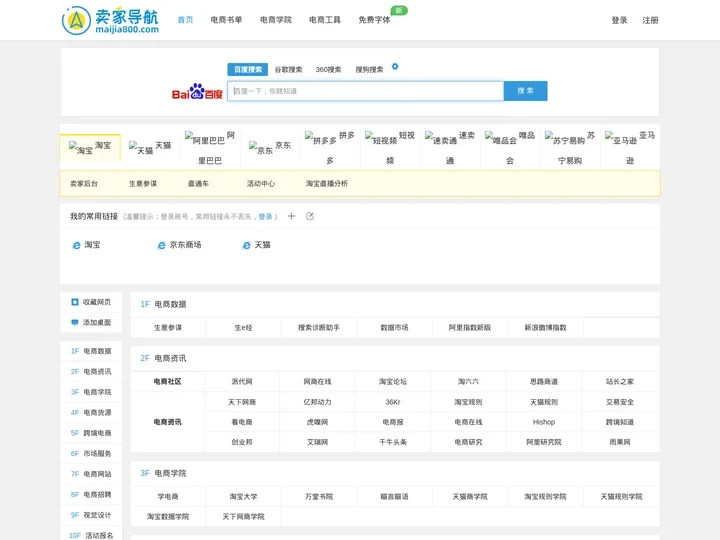Switch to 360搜索 search tab
This screenshot has height=540, width=720.
[x=328, y=69]
